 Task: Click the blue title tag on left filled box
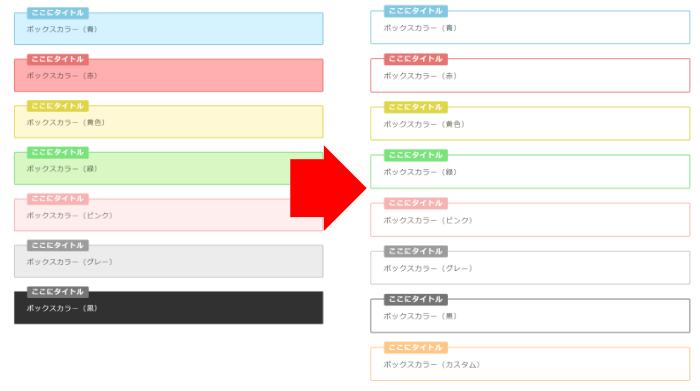pos(58,12)
